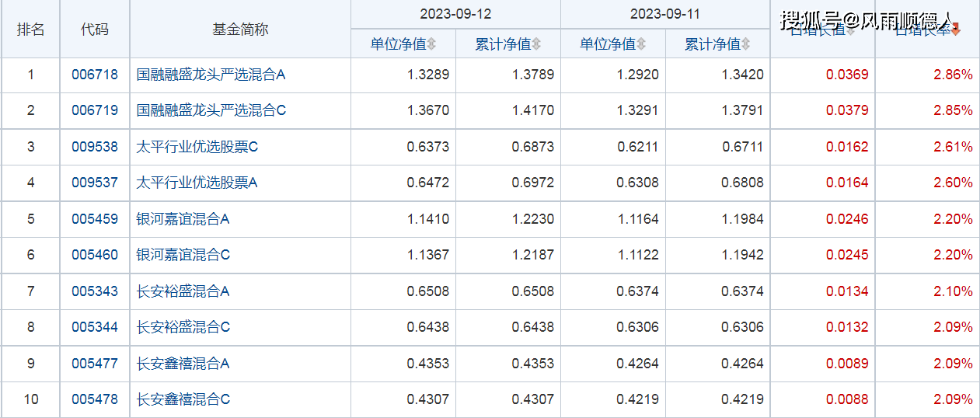Sort by 2023-09-12 单位净值 arrow icon
The height and width of the screenshot is (418, 980).
coord(432,45)
